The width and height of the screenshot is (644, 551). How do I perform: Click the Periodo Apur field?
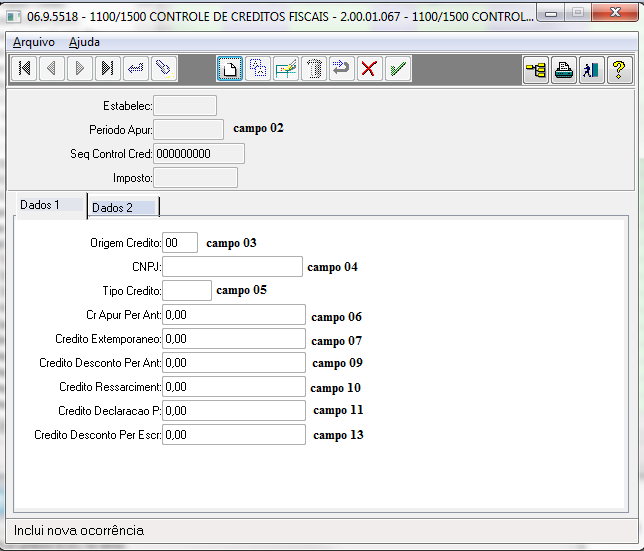click(x=189, y=130)
